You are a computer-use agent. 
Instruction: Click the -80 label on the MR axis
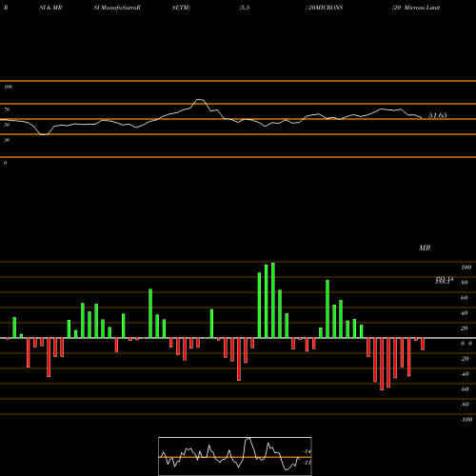(x=465, y=405)
